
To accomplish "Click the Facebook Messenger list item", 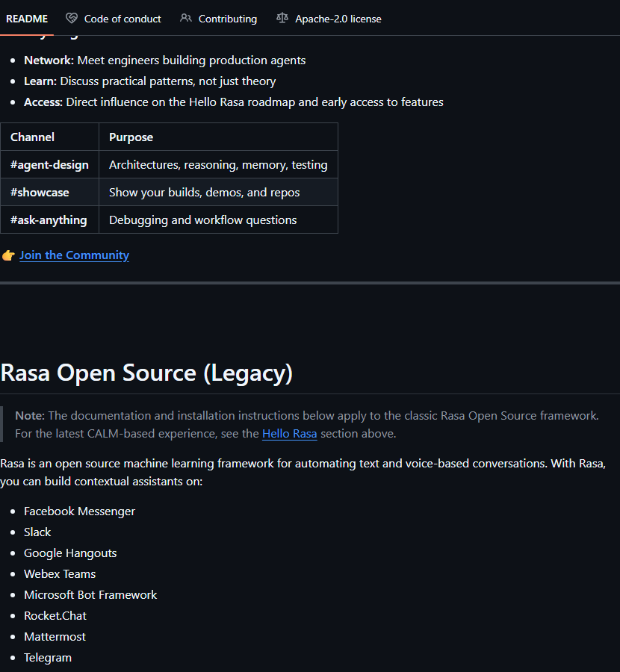I will tap(79, 511).
